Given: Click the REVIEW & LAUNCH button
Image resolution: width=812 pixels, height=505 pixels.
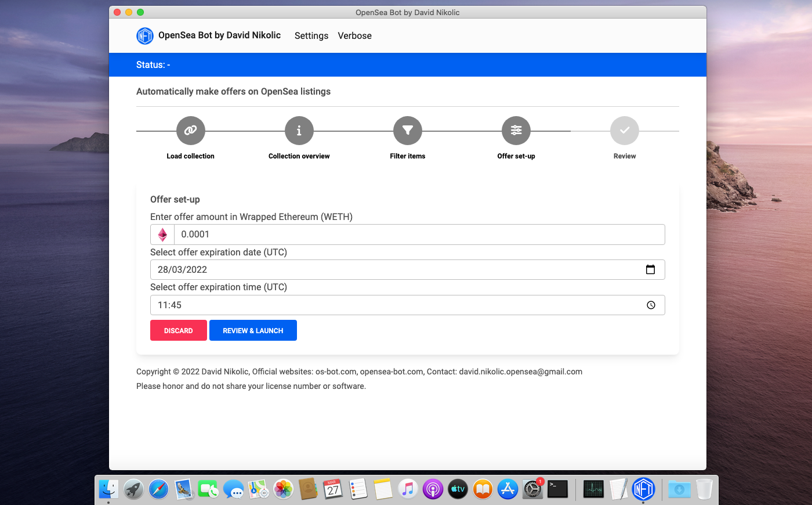Looking at the screenshot, I should click(x=253, y=330).
